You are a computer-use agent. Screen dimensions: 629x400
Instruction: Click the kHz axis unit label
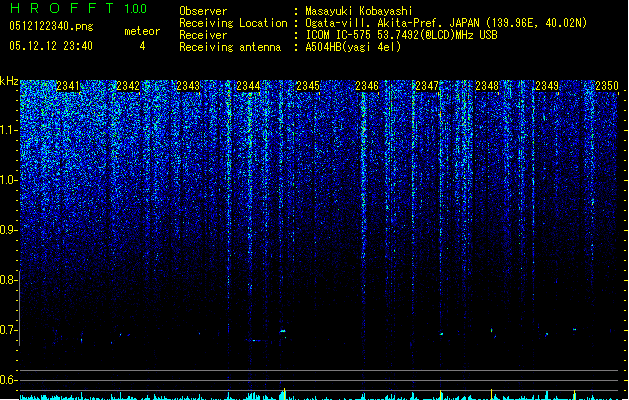pyautogui.click(x=9, y=81)
